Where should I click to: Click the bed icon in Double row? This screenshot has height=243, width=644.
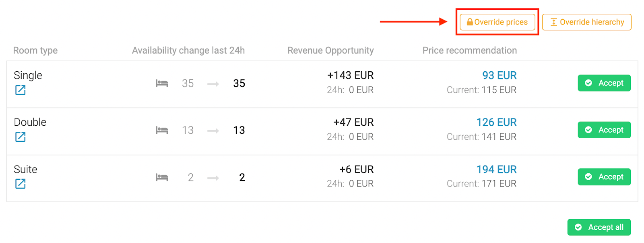click(162, 130)
